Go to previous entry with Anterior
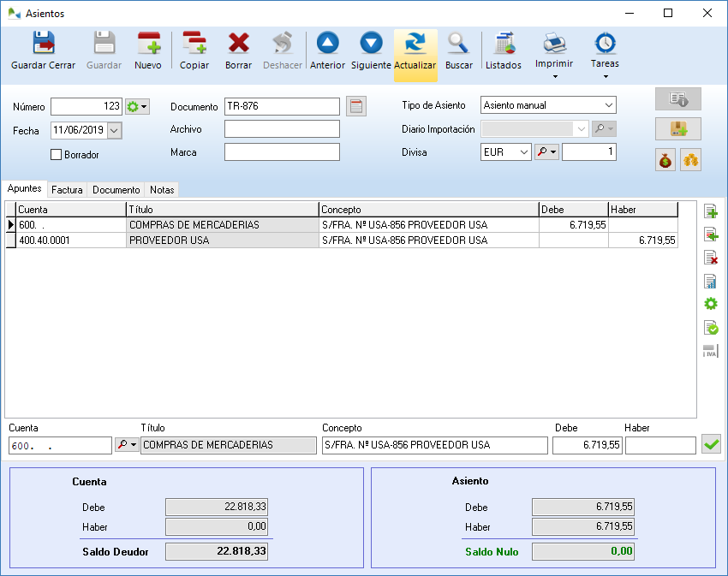728x576 pixels. pos(327,51)
